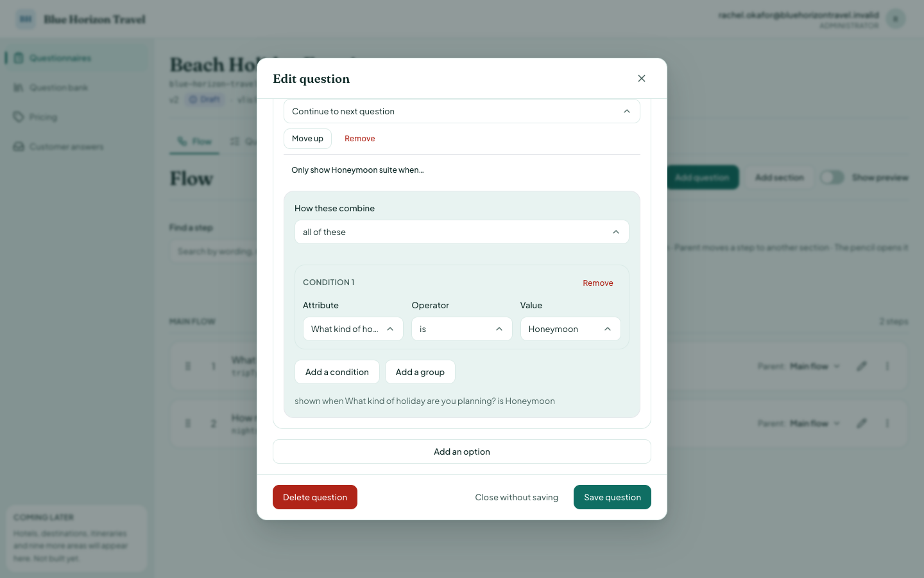Open Question bank in the sidebar

point(77,87)
